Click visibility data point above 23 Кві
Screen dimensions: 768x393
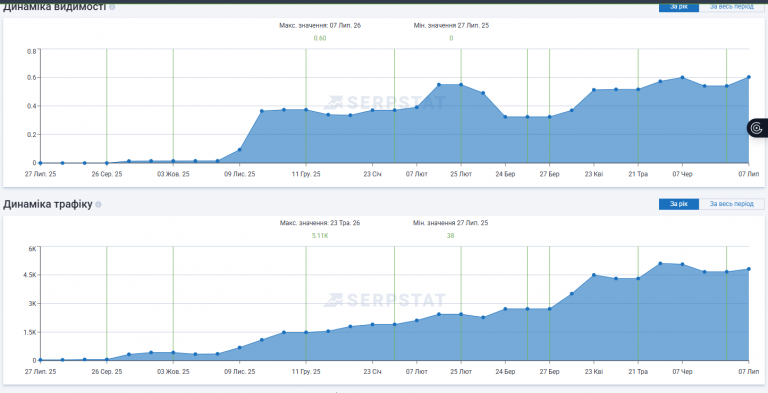pos(594,90)
